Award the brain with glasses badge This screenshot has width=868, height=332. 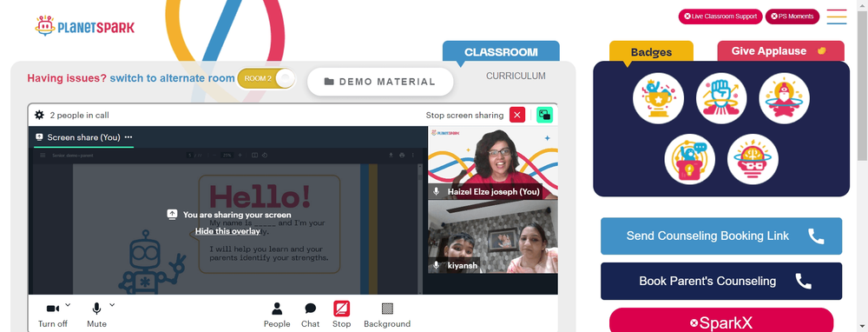pos(753,159)
